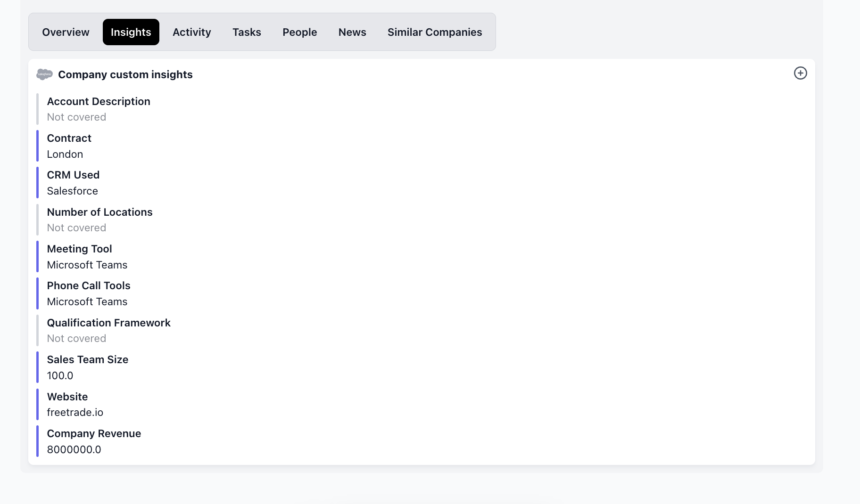Click the Salesforce cloud logo icon
The image size is (860, 504).
click(x=44, y=74)
